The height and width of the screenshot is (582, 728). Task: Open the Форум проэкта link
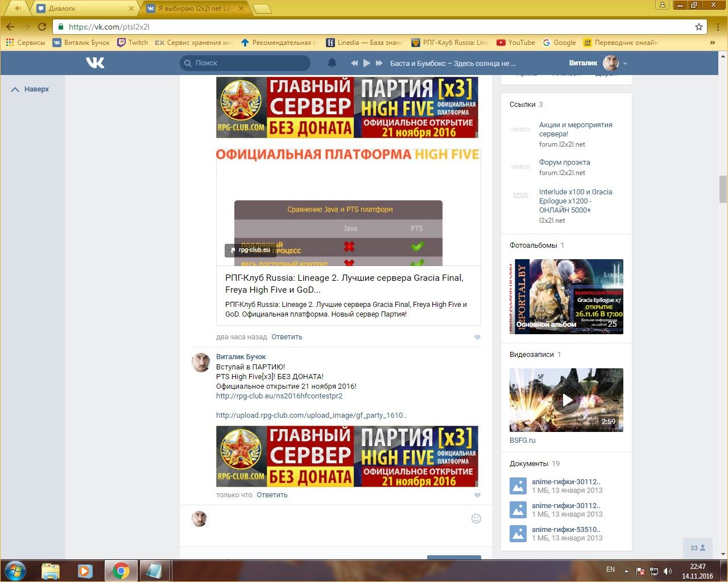[565, 163]
